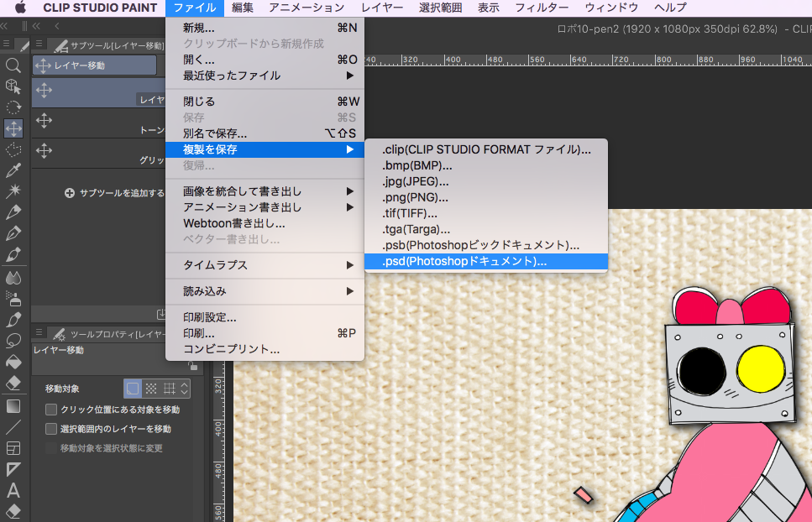
Task: Click Add sub tool button
Action: click(114, 193)
